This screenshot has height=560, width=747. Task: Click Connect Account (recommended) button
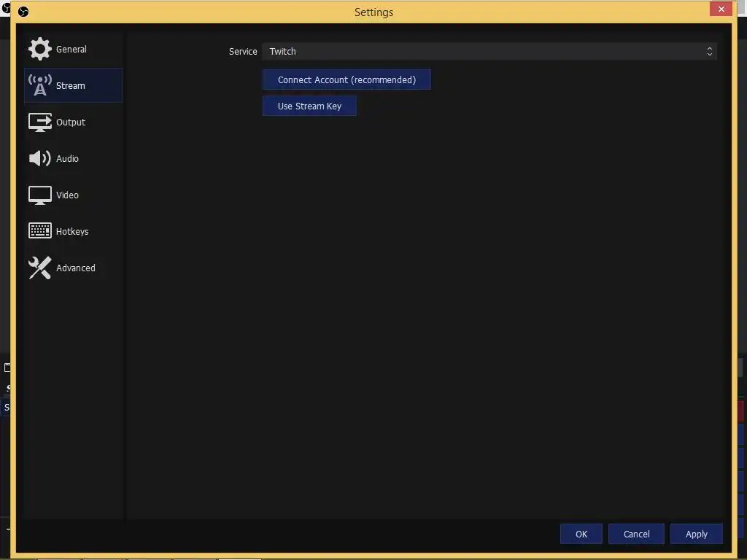[x=347, y=80]
